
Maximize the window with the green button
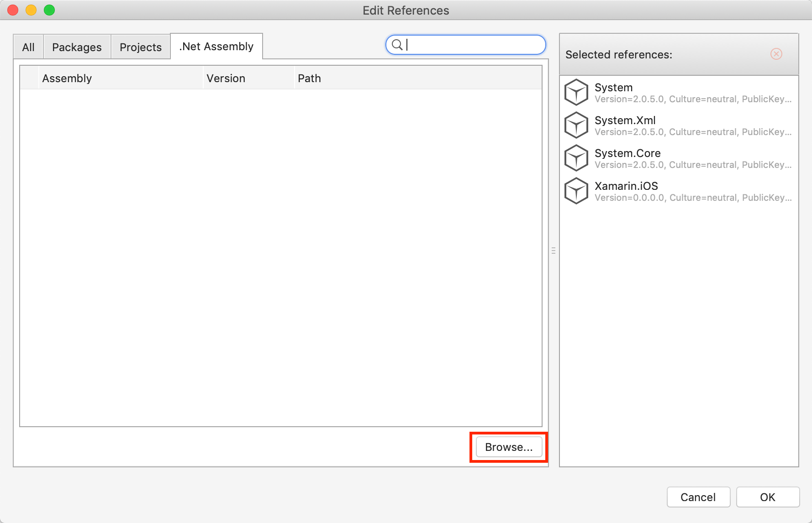pos(49,10)
